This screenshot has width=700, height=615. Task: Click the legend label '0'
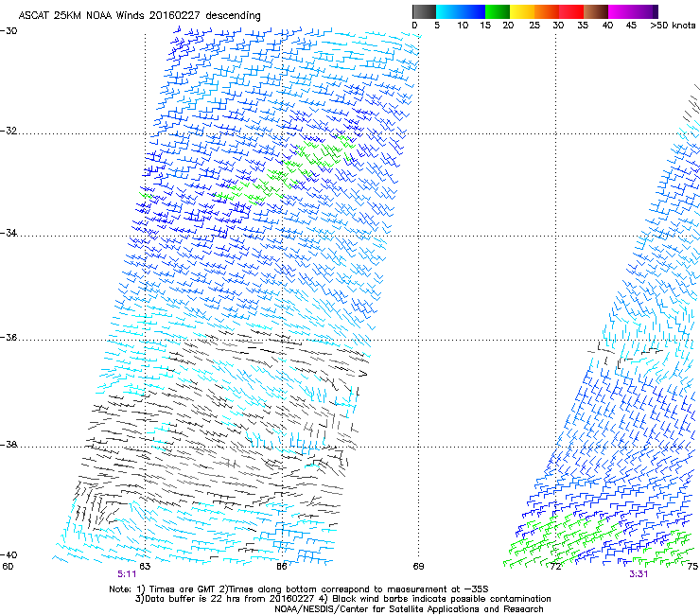pos(414,26)
